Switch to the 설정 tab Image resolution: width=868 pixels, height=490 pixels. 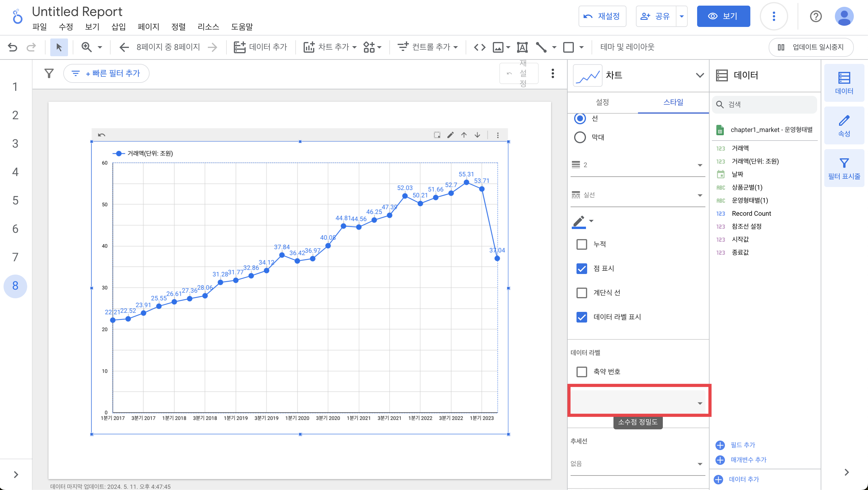click(602, 102)
